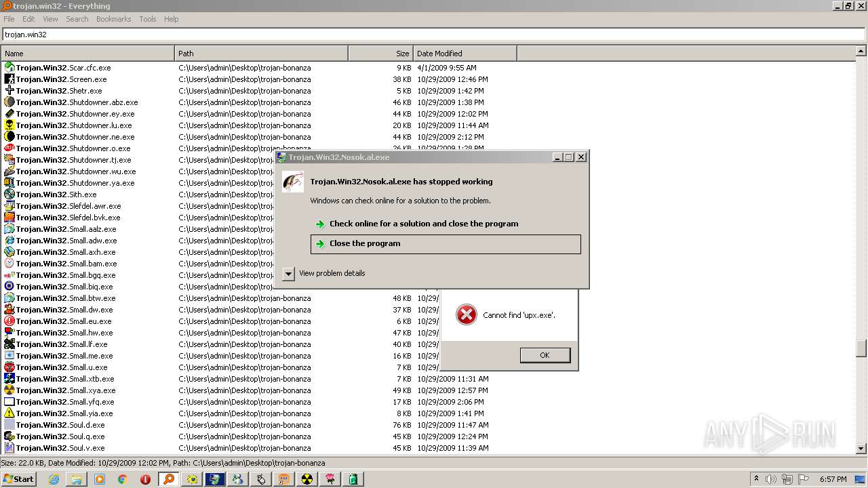The image size is (868, 488).
Task: Click the Trojan.Win32.Screen.exe file icon
Action: pyautogui.click(x=9, y=79)
